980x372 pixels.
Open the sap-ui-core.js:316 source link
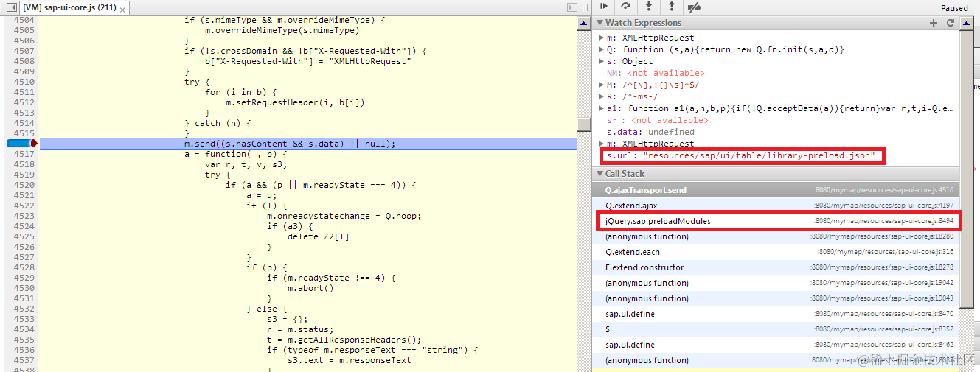point(887,252)
